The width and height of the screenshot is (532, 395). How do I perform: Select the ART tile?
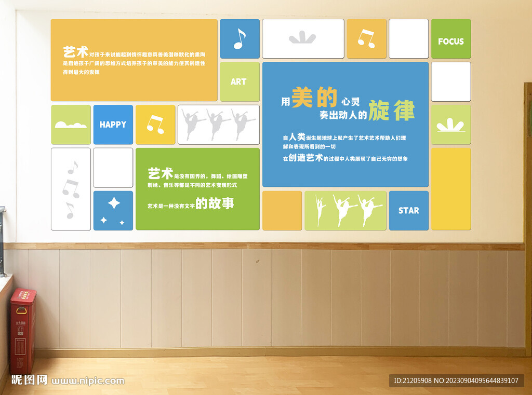240,81
